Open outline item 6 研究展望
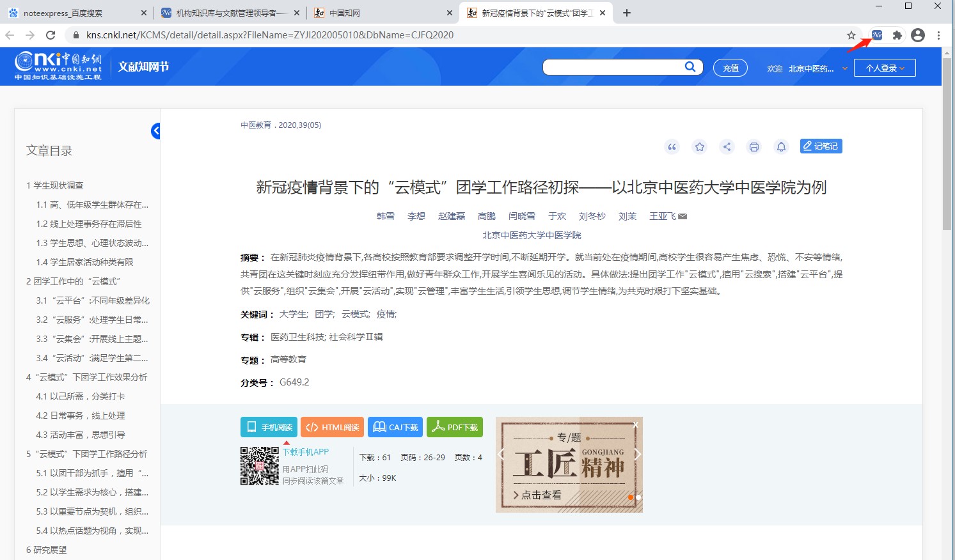Viewport: 955px width, 560px height. click(46, 550)
